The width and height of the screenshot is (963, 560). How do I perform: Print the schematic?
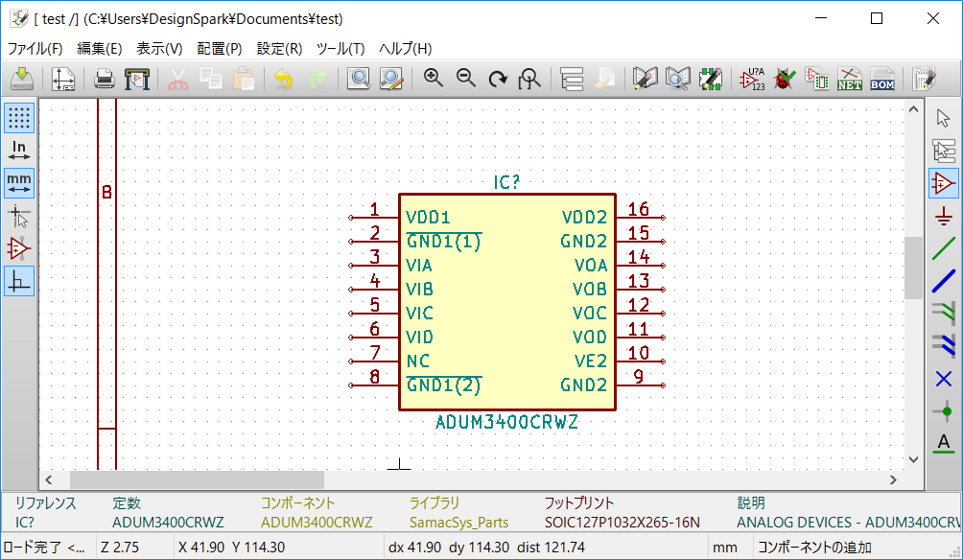click(105, 79)
